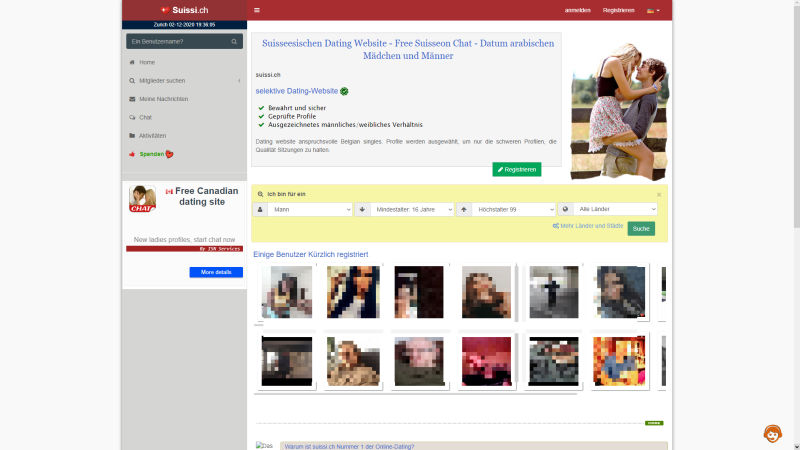Image resolution: width=800 pixels, height=450 pixels.
Task: Close the yellow search panel
Action: pyautogui.click(x=659, y=195)
